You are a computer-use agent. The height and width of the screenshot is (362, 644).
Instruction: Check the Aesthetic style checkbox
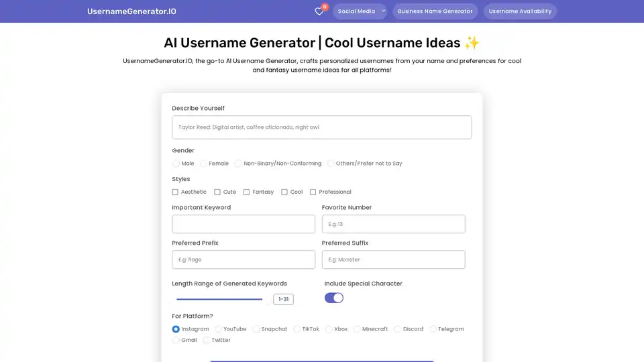[176, 192]
